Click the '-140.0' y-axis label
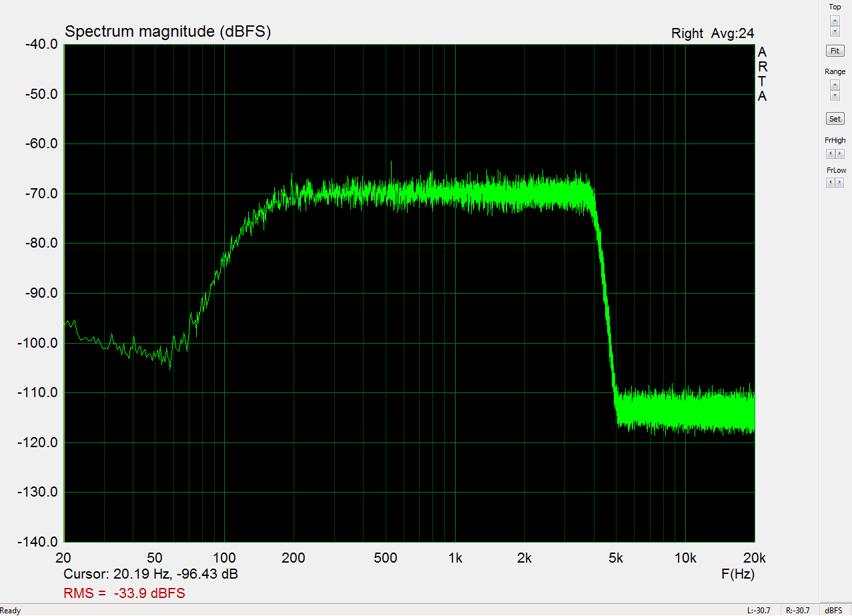 click(x=39, y=542)
